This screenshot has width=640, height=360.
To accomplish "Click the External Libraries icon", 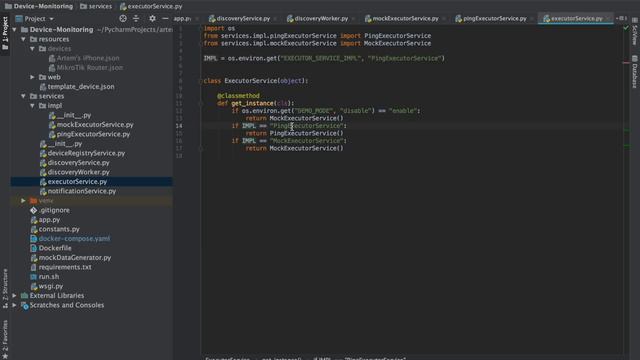I will (24, 296).
